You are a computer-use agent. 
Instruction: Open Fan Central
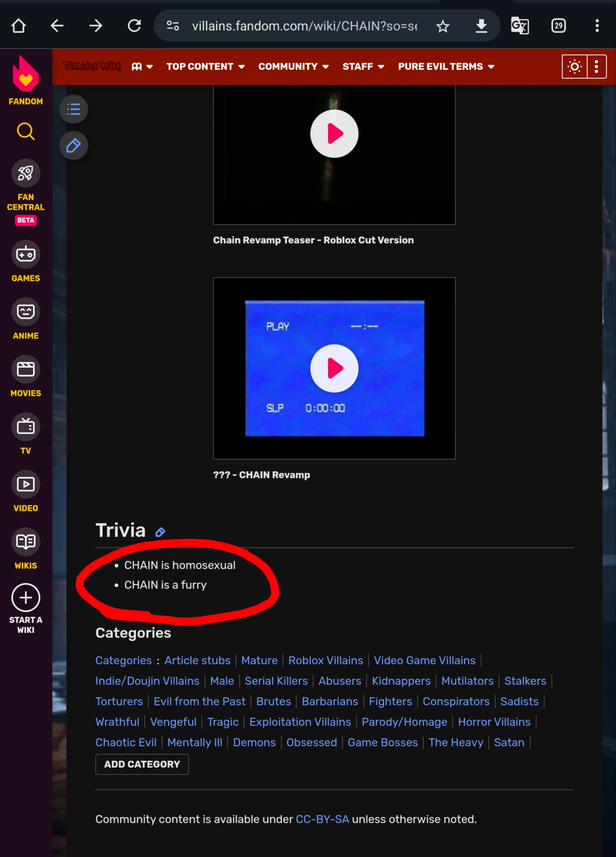click(26, 192)
